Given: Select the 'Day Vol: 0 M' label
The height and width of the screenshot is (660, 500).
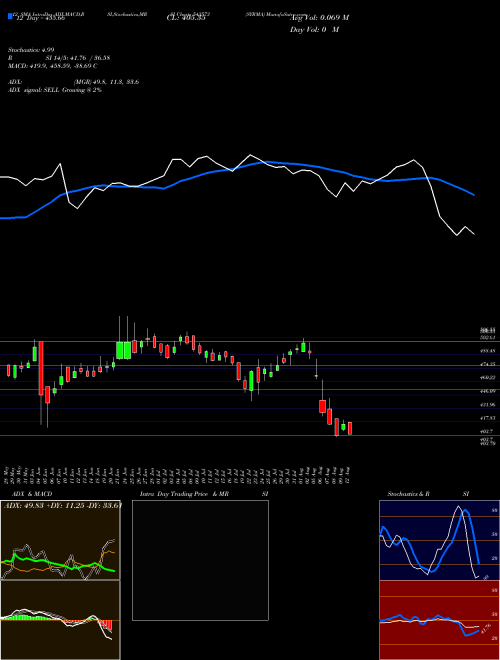Looking at the screenshot, I should point(314,29).
